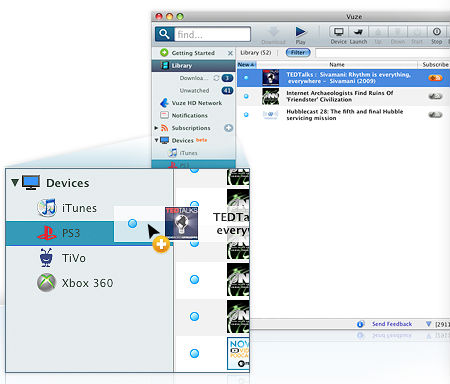Image resolution: width=450 pixels, height=384 pixels.
Task: Toggle new dot on Internet Archaeologists row
Action: coord(246,96)
